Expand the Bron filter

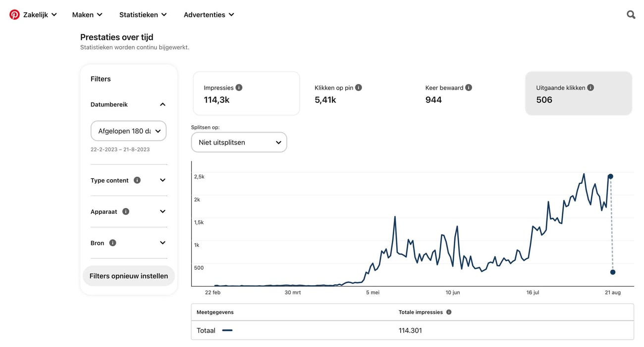click(x=162, y=243)
